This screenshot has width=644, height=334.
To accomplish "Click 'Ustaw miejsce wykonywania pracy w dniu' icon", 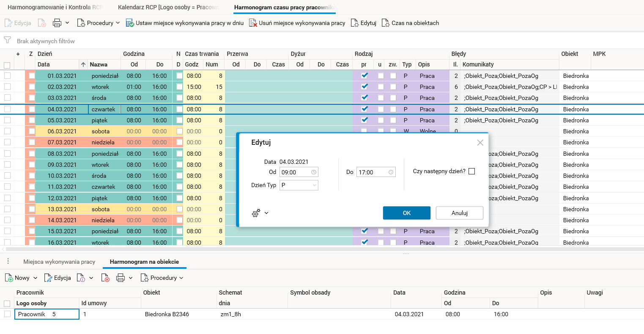I will 130,23.
